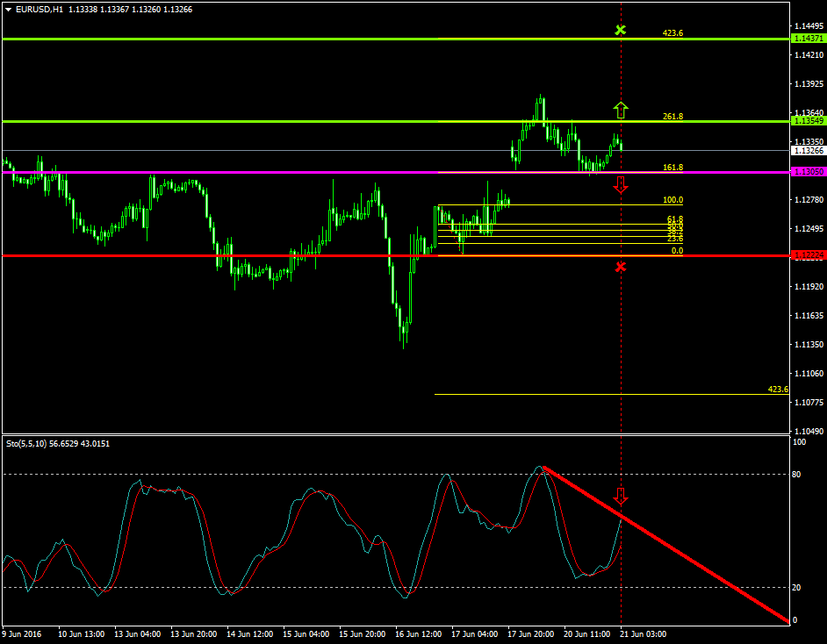This screenshot has width=827, height=644.
Task: Click the magenta 1.13050 price tag
Action: click(808, 172)
